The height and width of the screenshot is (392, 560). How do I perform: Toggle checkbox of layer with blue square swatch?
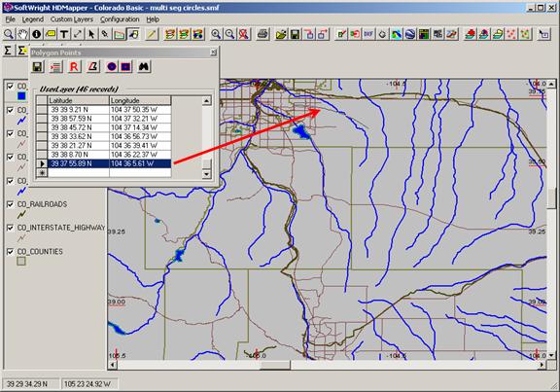[x=11, y=87]
